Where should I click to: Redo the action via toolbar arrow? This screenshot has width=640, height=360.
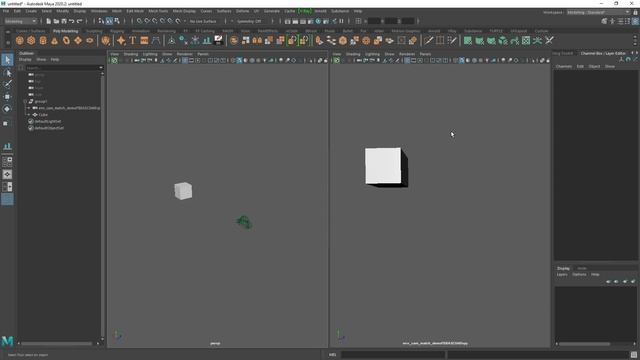coord(80,21)
